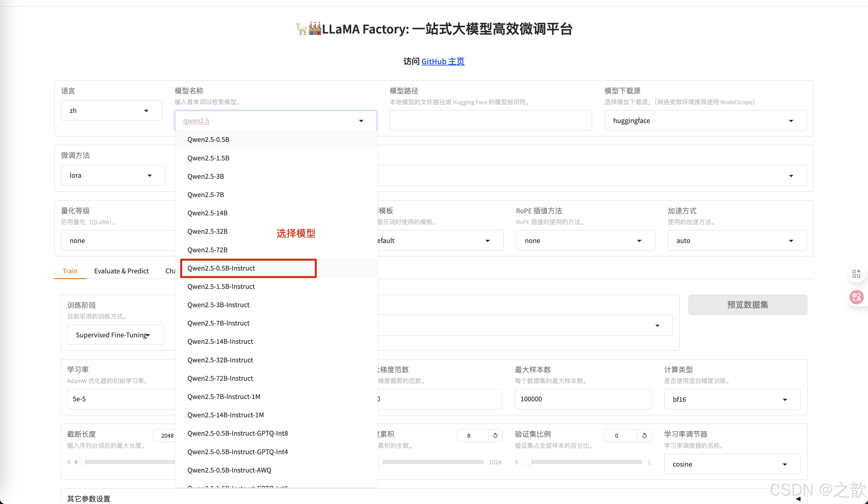Choose Qwen2.5-14B-Instruct model option
The width and height of the screenshot is (868, 504).
coord(276,342)
